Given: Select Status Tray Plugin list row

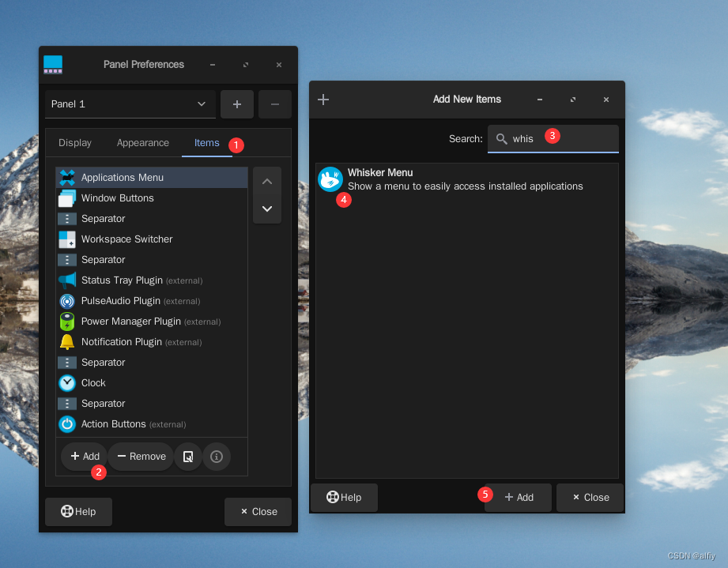Looking at the screenshot, I should (152, 280).
